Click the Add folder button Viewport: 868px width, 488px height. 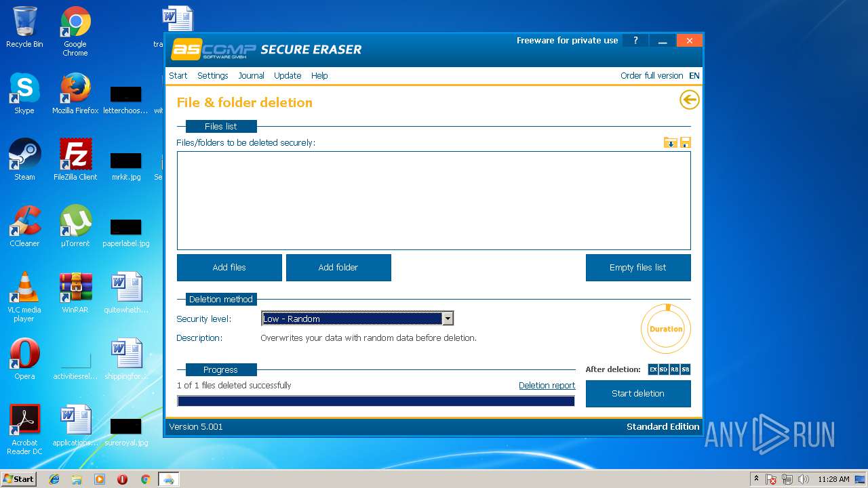[338, 268]
